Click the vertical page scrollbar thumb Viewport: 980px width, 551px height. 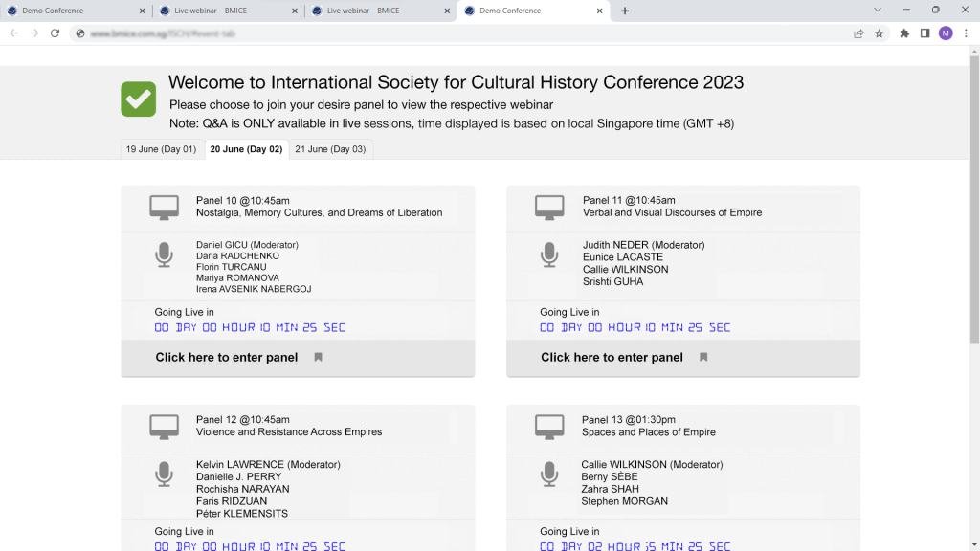point(974,200)
